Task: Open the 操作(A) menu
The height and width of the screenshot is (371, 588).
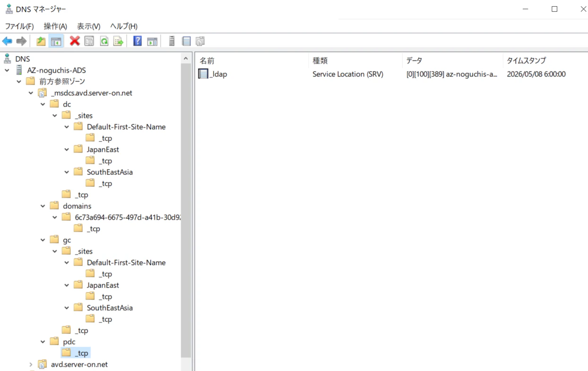Action: pyautogui.click(x=55, y=26)
